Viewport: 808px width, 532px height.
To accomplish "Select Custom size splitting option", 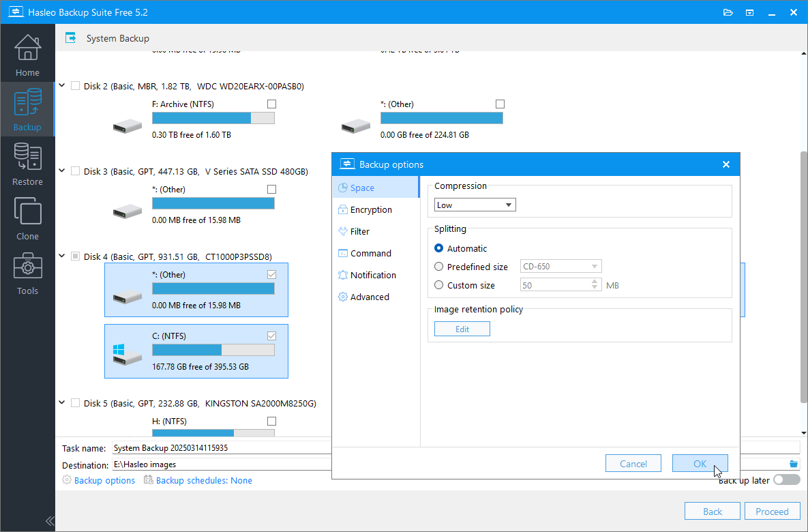I will 438,285.
